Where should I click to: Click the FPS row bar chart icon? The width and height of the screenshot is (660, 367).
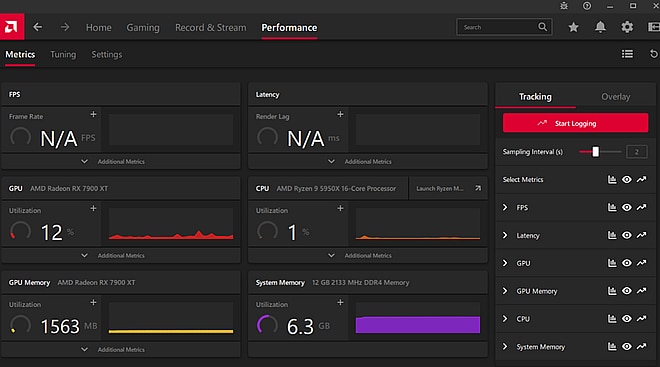pos(612,207)
